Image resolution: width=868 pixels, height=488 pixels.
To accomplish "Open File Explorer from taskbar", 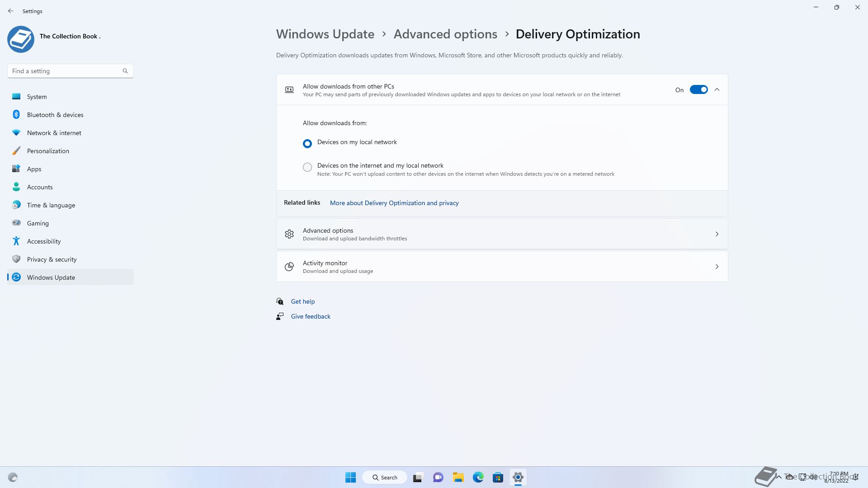I will tap(458, 477).
